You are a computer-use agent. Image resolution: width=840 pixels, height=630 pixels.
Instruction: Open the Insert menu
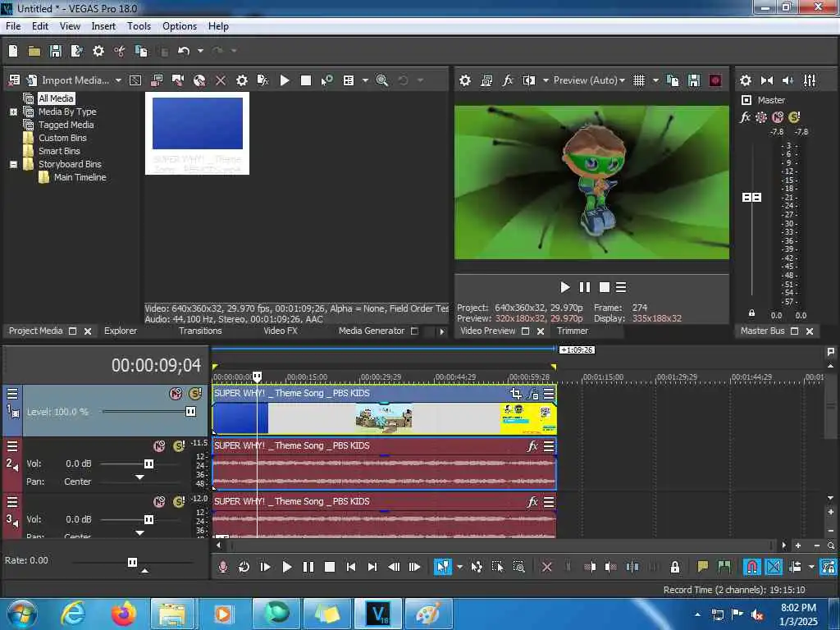[x=103, y=26]
